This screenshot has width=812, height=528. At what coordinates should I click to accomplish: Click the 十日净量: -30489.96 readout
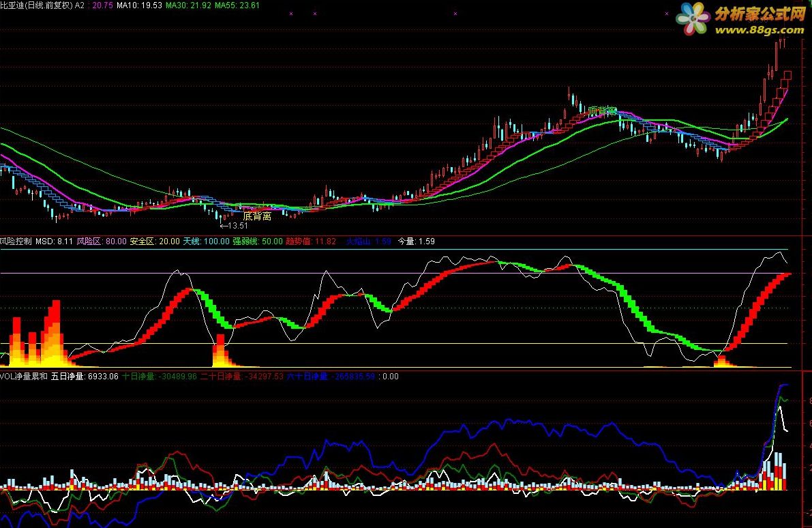160,377
